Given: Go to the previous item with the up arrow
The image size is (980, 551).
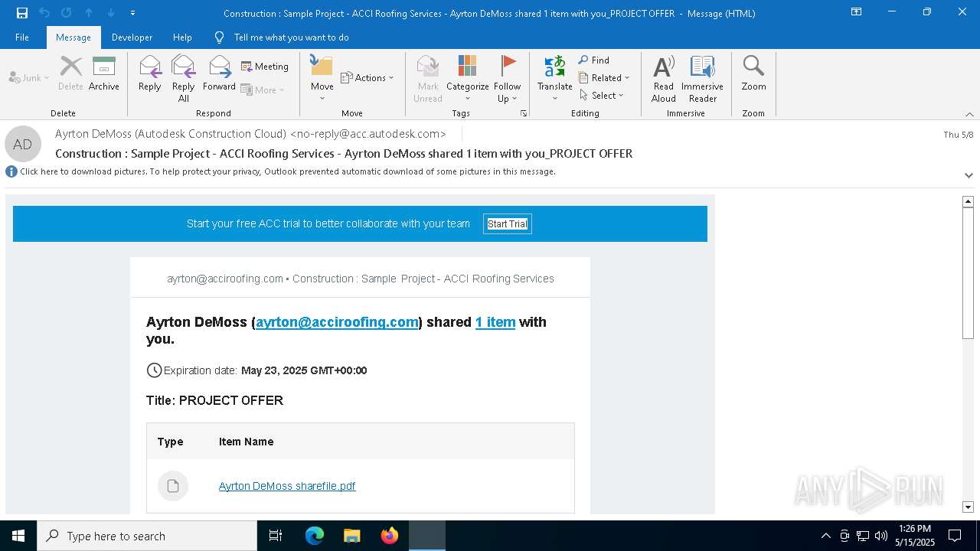Looking at the screenshot, I should [89, 13].
